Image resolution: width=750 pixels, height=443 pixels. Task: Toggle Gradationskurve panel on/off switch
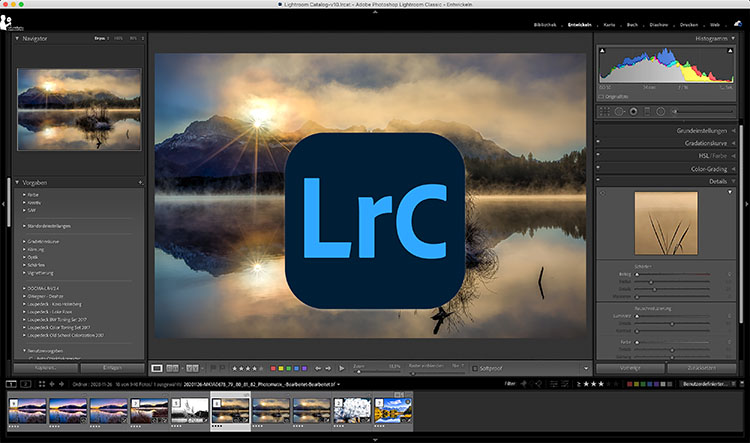coord(598,142)
